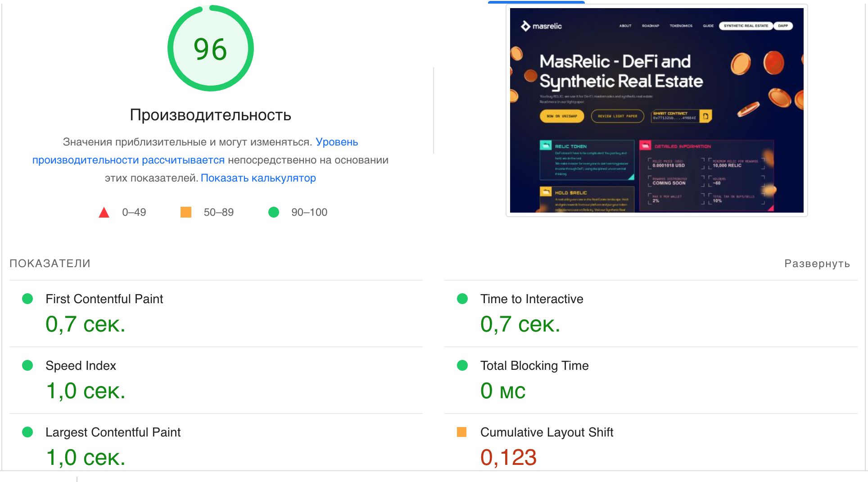Click the MasRelic page screenshot thumbnail
868x482 pixels.
click(x=656, y=110)
